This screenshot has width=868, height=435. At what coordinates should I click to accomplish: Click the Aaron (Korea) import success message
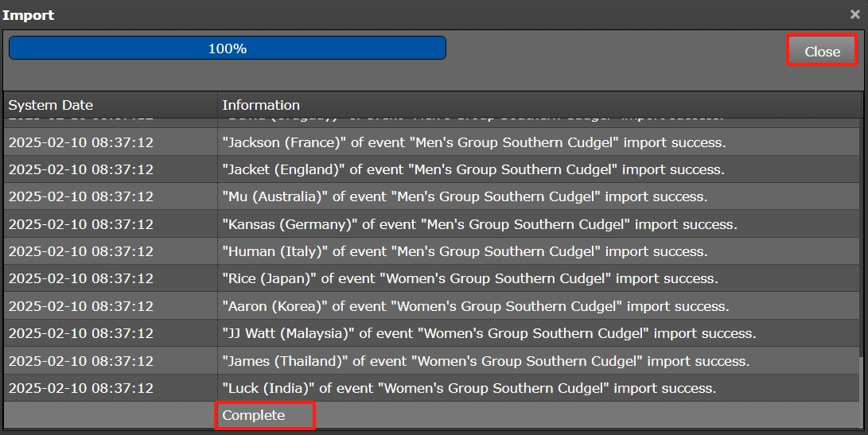(x=475, y=306)
